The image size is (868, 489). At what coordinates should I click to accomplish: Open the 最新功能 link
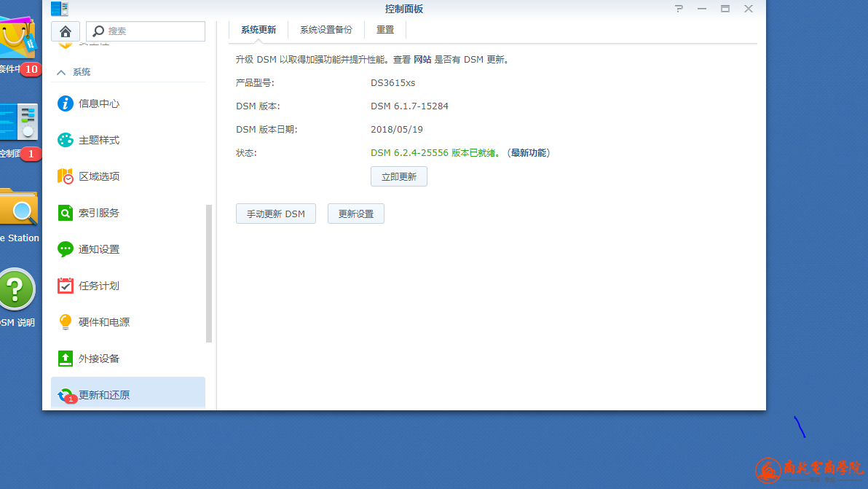pyautogui.click(x=528, y=153)
